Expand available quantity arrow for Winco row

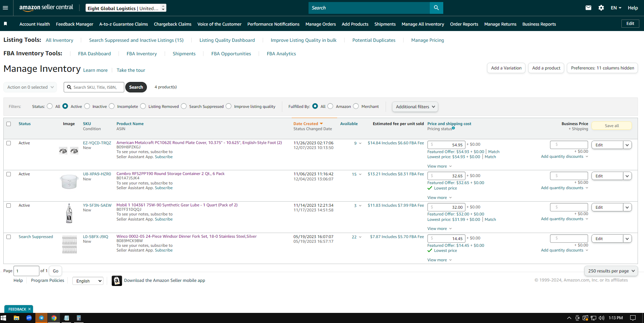(360, 237)
